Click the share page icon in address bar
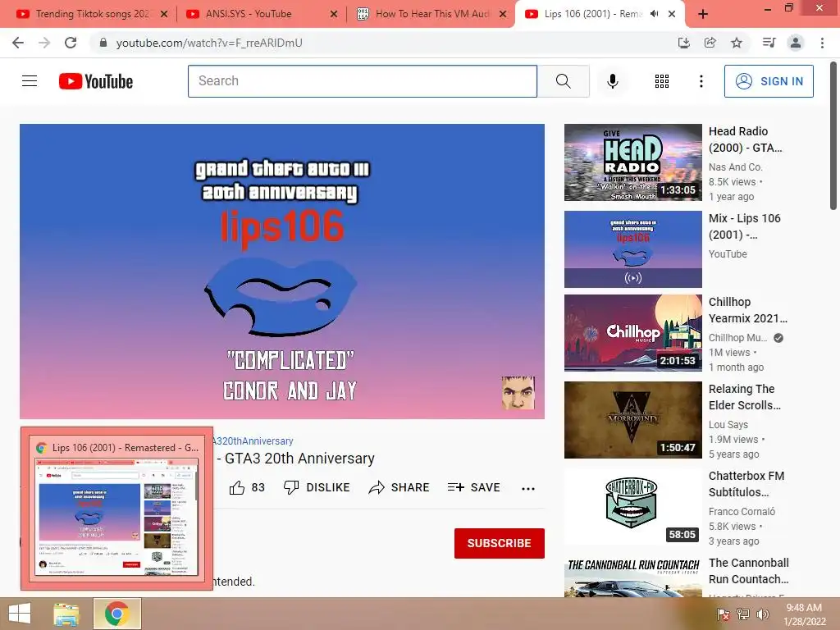The image size is (840, 630). [710, 43]
